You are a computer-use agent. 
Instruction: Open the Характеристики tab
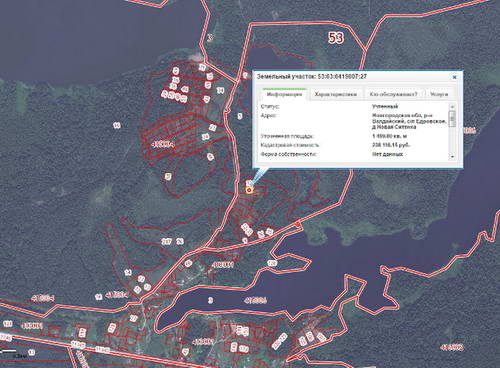[x=336, y=94]
